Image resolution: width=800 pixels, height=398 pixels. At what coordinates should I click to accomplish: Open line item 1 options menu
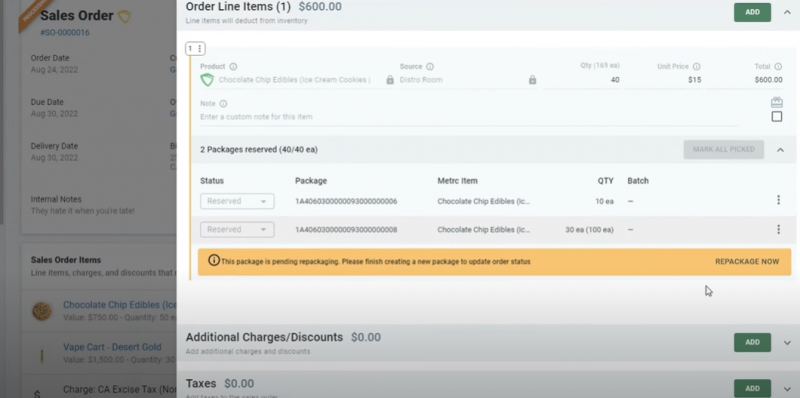click(x=199, y=48)
